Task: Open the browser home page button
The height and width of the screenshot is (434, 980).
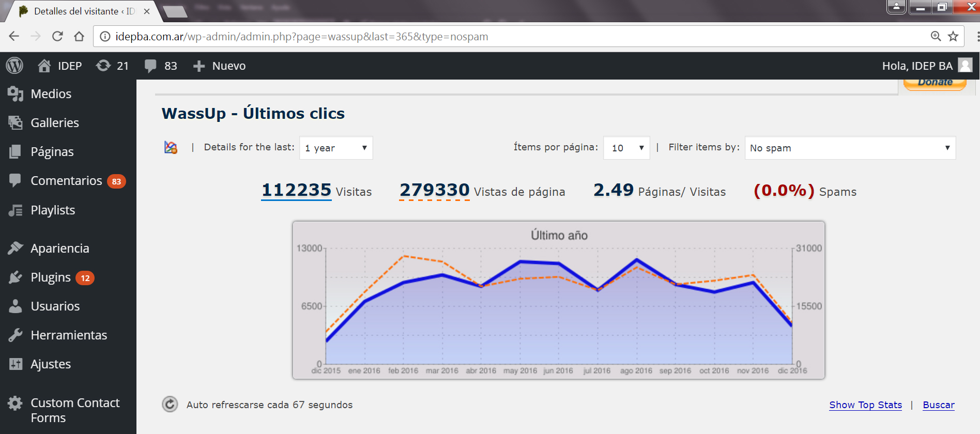Action: [x=79, y=36]
